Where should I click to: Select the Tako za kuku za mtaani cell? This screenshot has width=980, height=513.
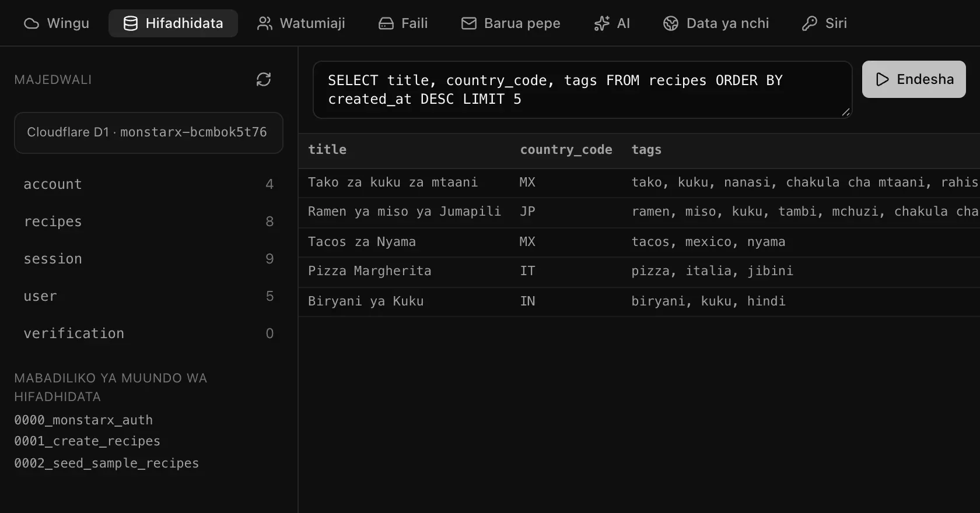click(x=393, y=182)
